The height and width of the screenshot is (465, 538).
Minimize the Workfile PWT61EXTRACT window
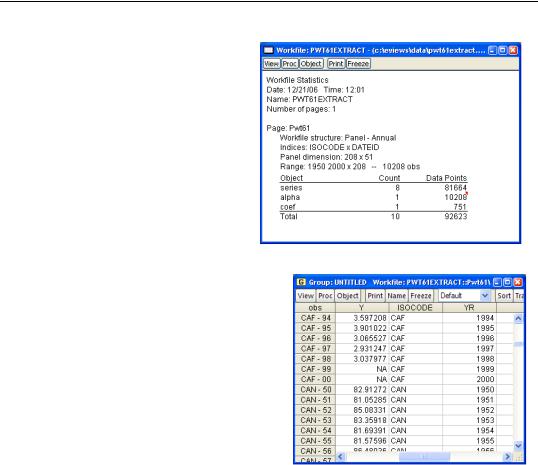click(x=492, y=50)
